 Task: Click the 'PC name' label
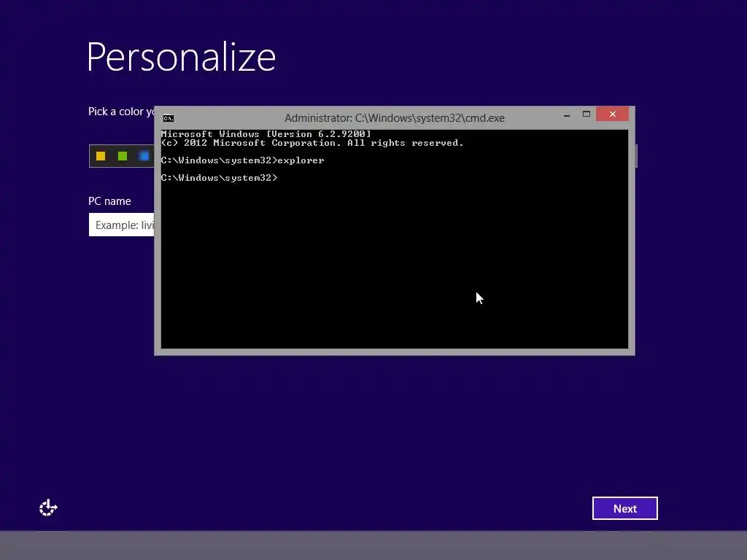[109, 201]
